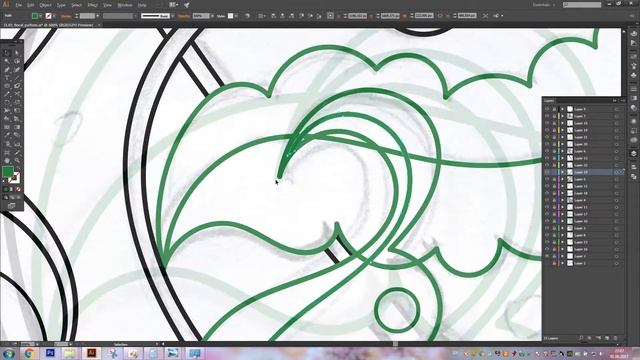Click Create New Layer icon in Layers panel

pyautogui.click(x=607, y=338)
